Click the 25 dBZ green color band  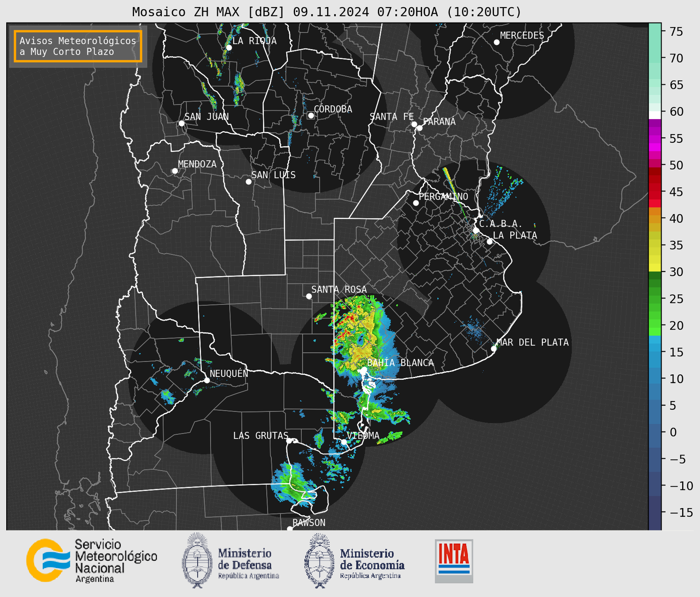(x=655, y=299)
